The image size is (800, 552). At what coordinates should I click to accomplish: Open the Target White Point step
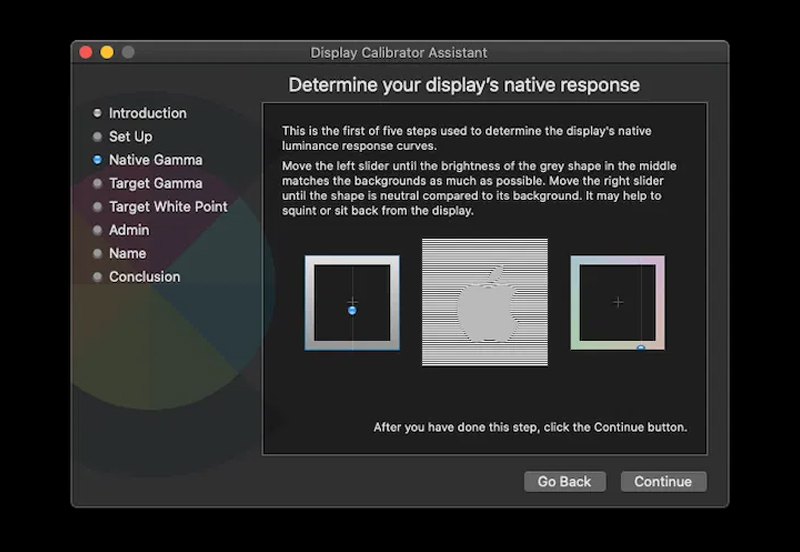tap(168, 207)
